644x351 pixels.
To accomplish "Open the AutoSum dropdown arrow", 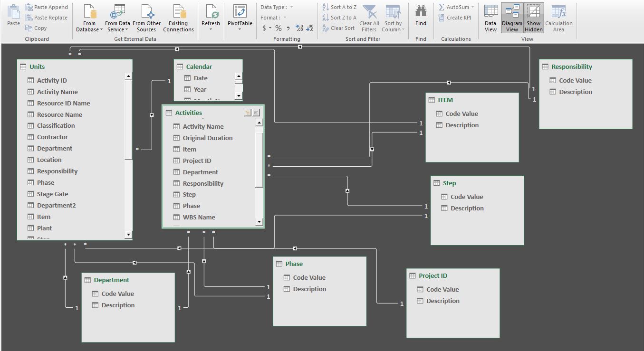I will click(x=472, y=7).
